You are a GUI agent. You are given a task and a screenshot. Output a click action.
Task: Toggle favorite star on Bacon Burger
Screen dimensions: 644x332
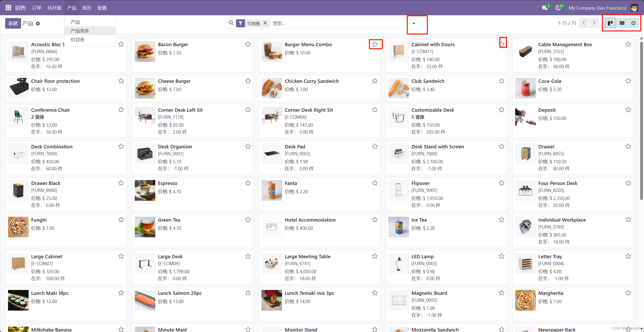pyautogui.click(x=248, y=44)
